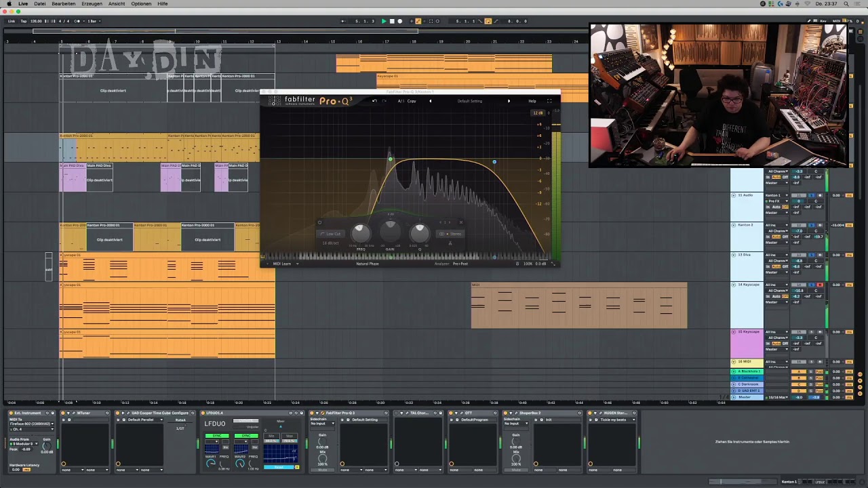Toggle record arm on 14 Keyscape track
This screenshot has width=868, height=488.
pyautogui.click(x=819, y=285)
